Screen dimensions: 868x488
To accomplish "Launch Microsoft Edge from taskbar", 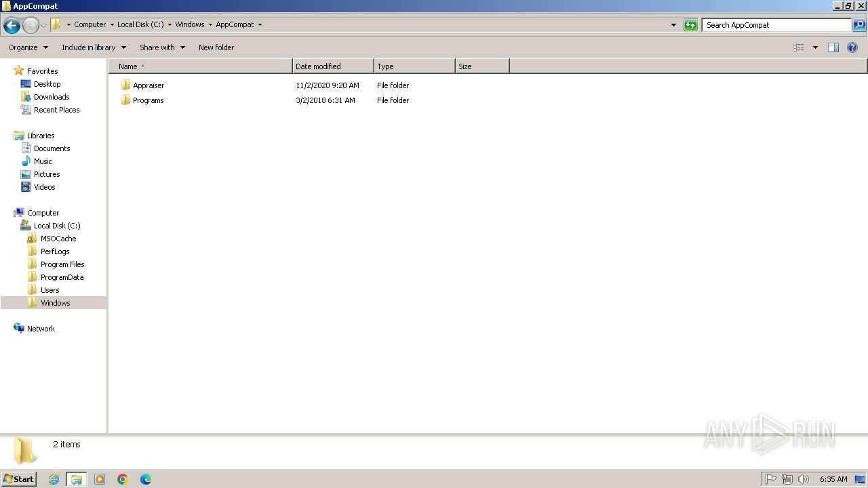I will pos(146,479).
